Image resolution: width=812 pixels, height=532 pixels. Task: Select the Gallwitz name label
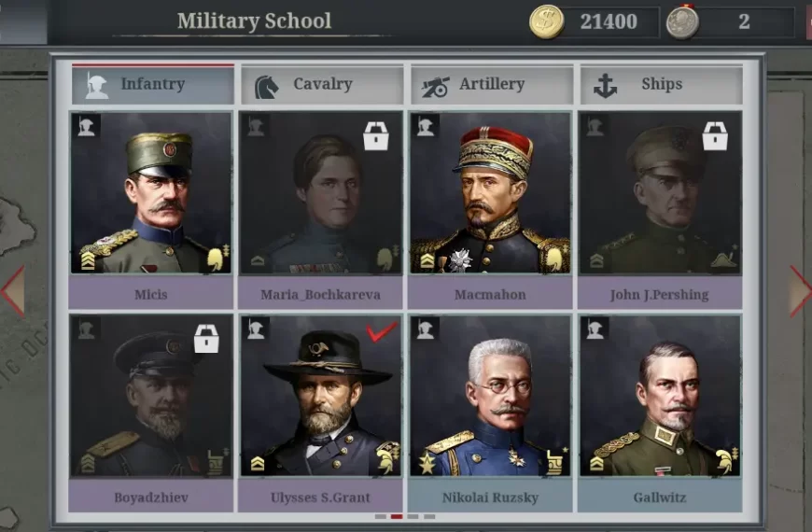click(x=660, y=497)
